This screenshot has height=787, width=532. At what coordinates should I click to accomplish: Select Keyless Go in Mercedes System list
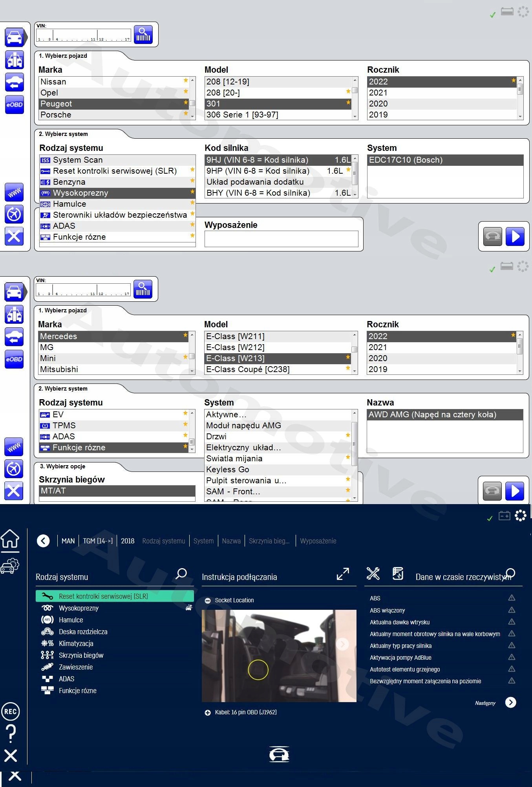[x=278, y=470]
